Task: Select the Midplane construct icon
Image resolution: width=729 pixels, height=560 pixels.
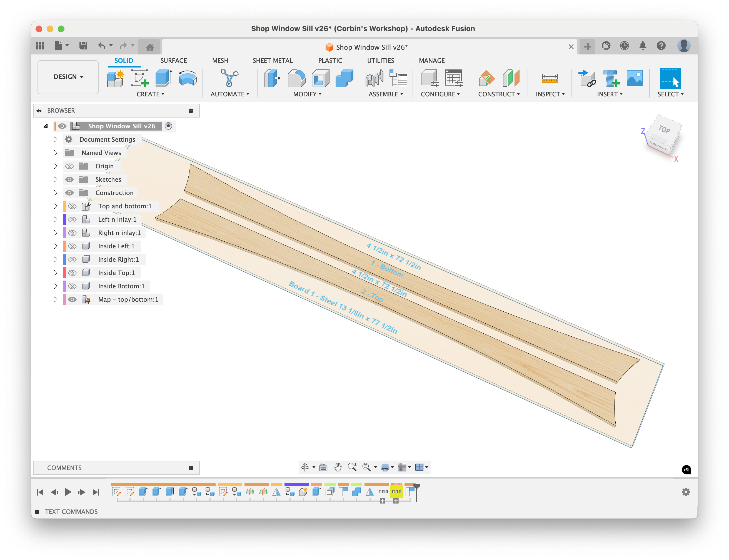Action: click(x=511, y=79)
